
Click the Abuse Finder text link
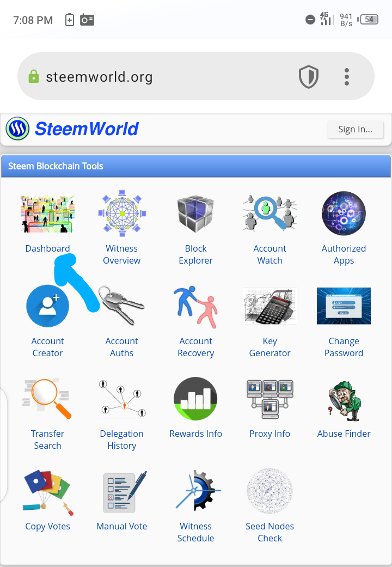pos(344,434)
